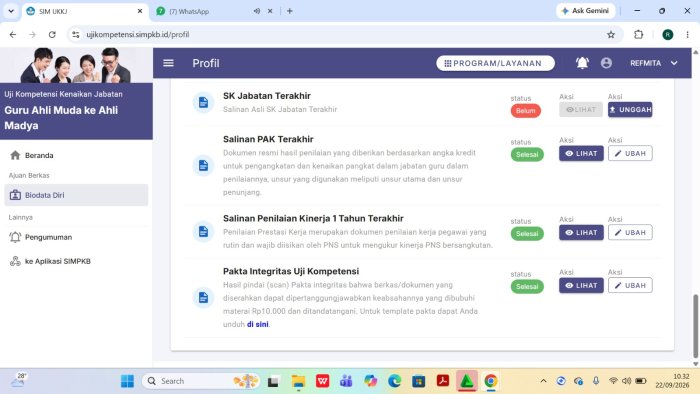Screen dimensions: 700x394
Task: Click the taskbar Search box
Action: pyautogui.click(x=201, y=381)
